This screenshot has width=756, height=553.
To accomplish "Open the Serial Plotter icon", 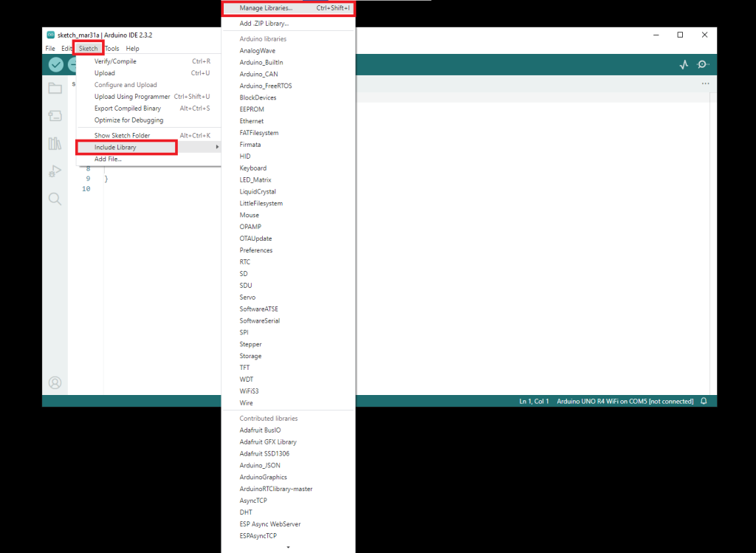I will 684,65.
